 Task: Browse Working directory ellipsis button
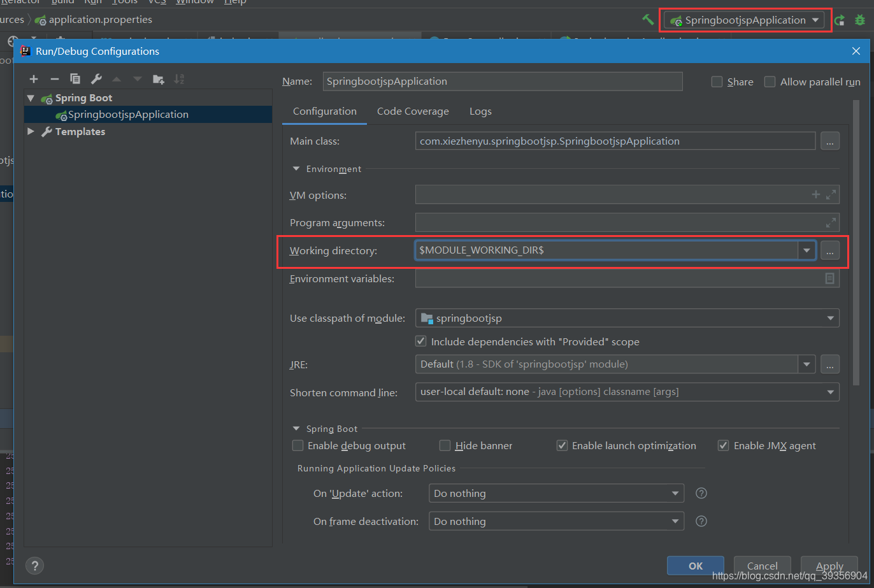tap(829, 251)
